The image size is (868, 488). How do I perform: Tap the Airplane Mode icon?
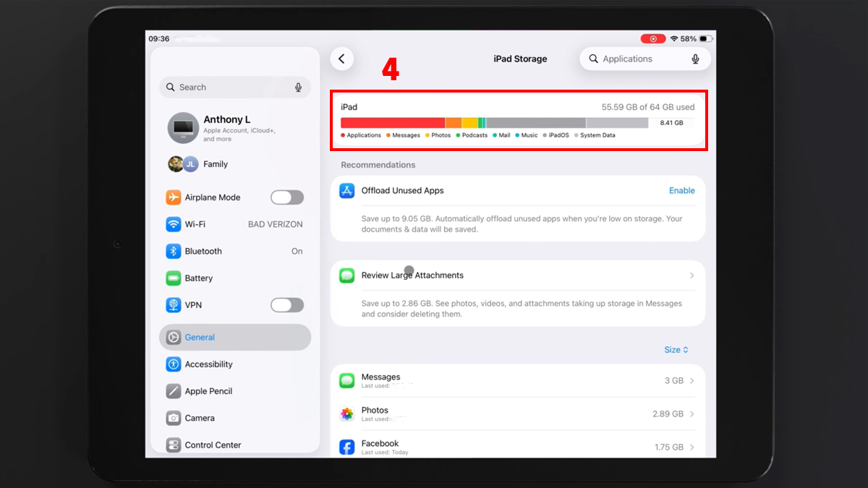[174, 197]
